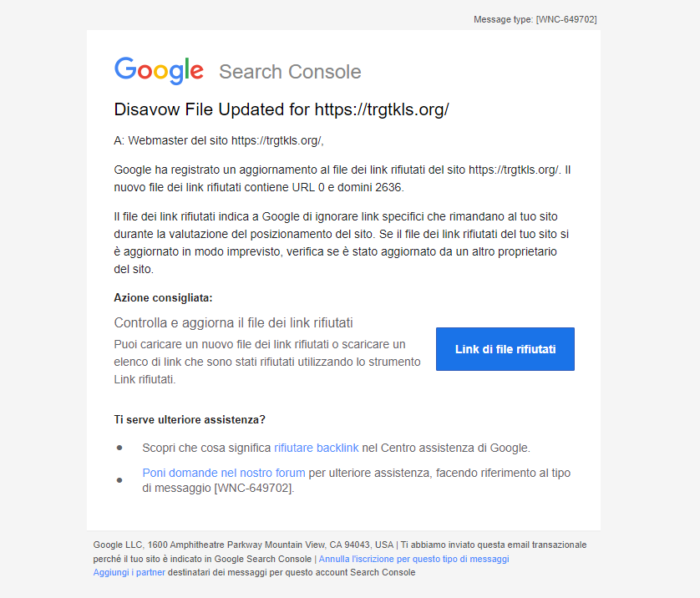Viewport: 700px width, 598px height.
Task: Follow the "Poni domande nel nostro forum" link
Action: click(223, 473)
